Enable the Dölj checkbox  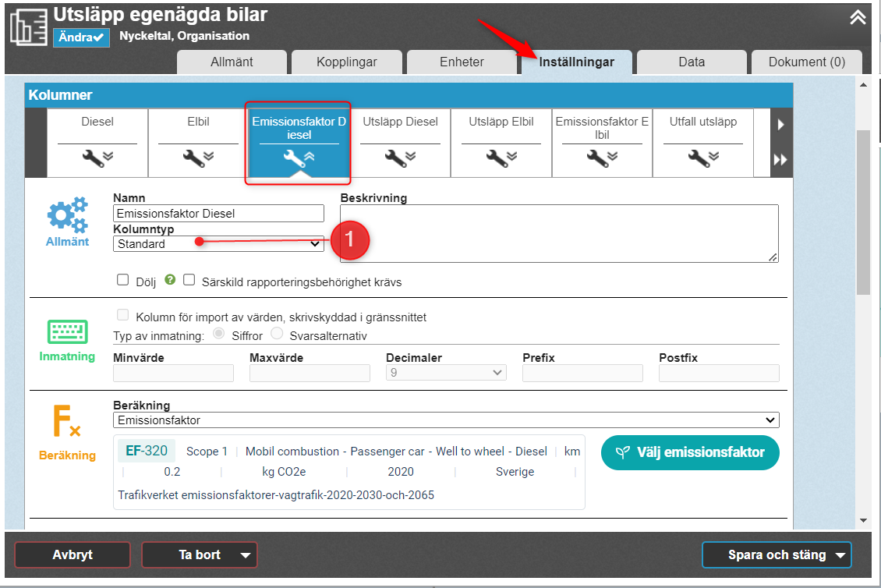(x=122, y=281)
